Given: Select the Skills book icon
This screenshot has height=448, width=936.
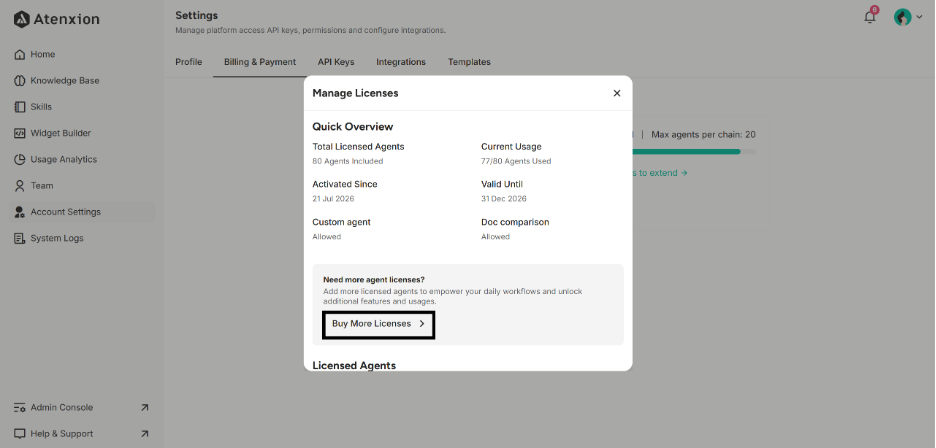Looking at the screenshot, I should coord(19,107).
